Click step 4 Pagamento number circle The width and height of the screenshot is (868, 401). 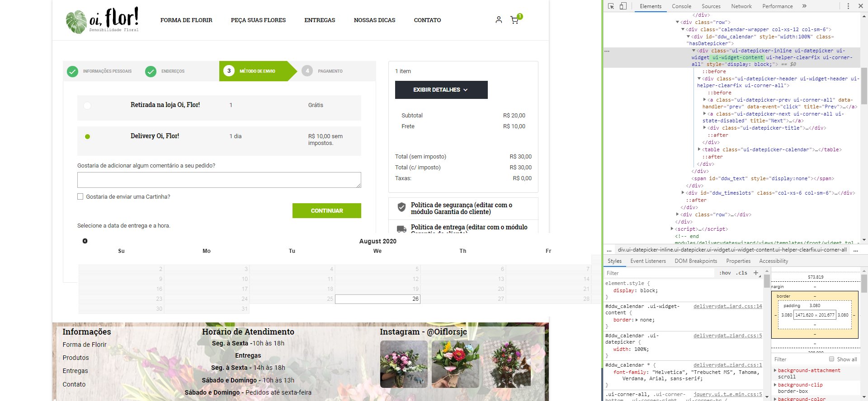coord(307,71)
